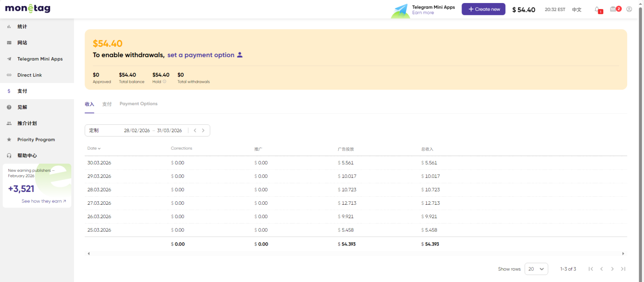Click the gift box rewards icon
Screen dimensions: 644x282
pyautogui.click(x=614, y=9)
